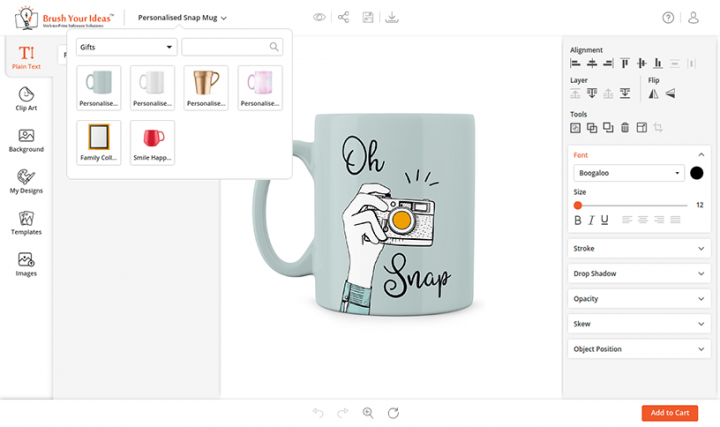Open the Boogaloo font dropdown
720x427 pixels.
(629, 173)
